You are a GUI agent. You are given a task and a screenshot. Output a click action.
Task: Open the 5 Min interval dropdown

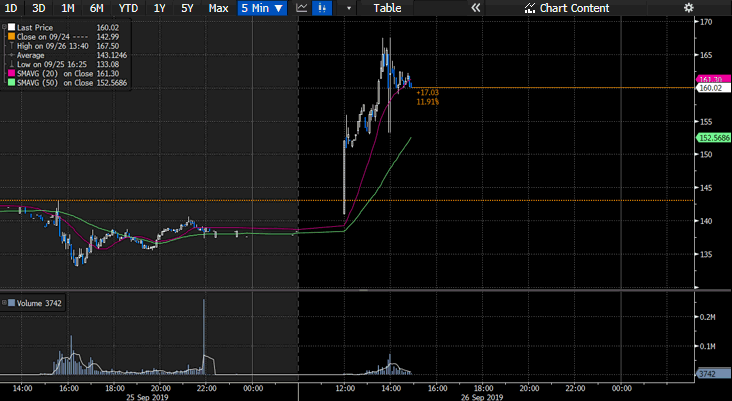click(x=262, y=8)
